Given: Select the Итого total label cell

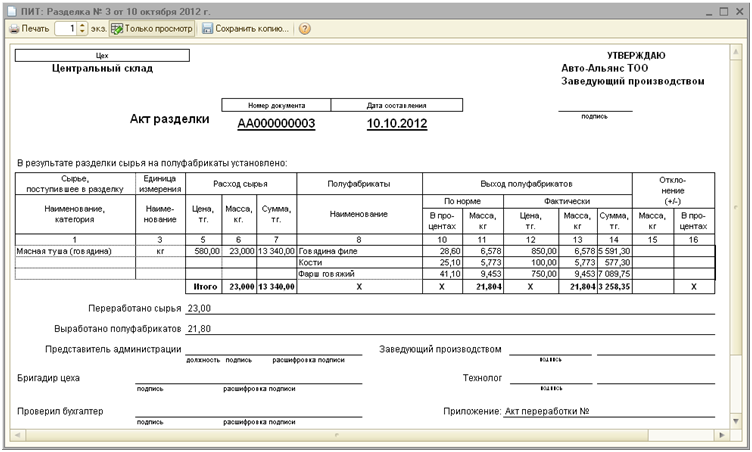Looking at the screenshot, I should (206, 286).
